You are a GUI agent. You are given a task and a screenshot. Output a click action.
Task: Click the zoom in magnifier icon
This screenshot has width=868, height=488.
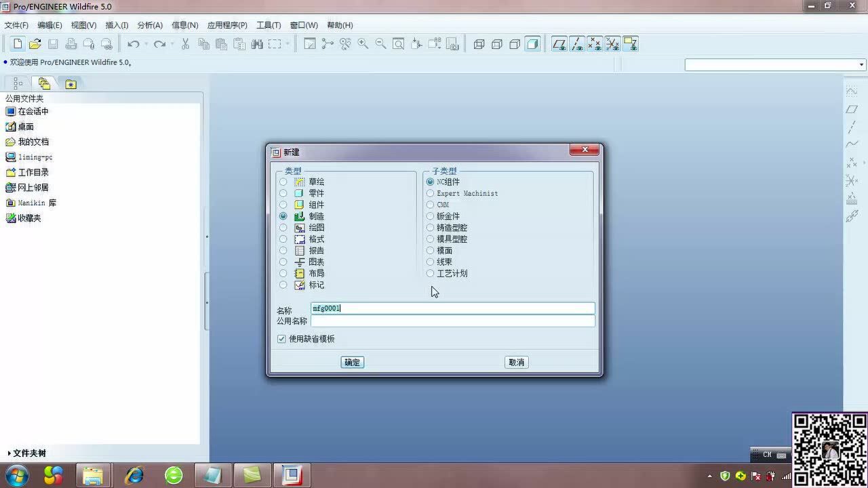click(363, 44)
